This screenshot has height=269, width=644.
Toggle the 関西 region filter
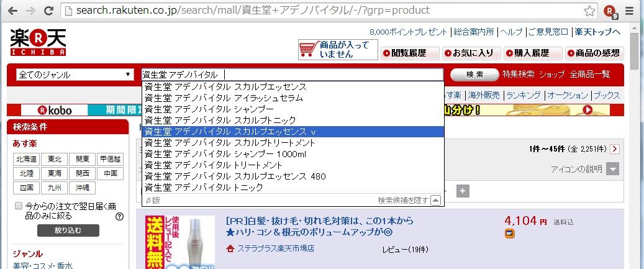[82, 173]
